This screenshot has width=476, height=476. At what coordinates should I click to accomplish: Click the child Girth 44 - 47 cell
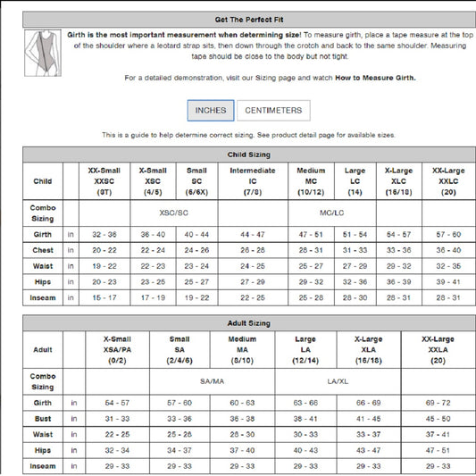click(x=253, y=234)
